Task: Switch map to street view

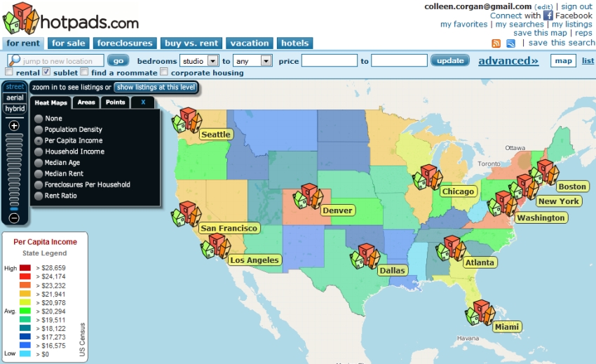Action: point(15,87)
